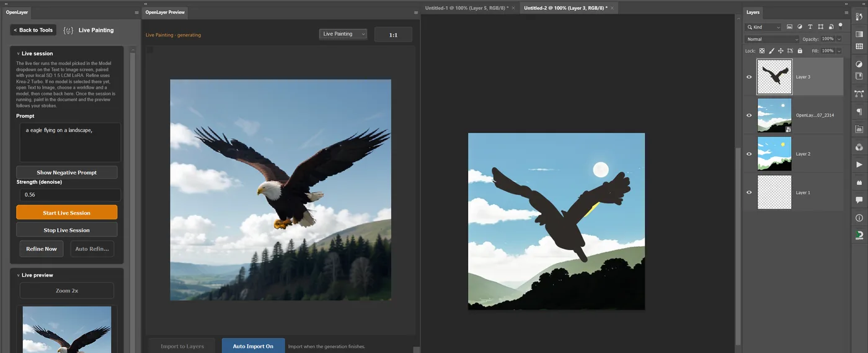Image resolution: width=868 pixels, height=353 pixels.
Task: Open Live Painting mode dropdown in preview
Action: point(343,34)
